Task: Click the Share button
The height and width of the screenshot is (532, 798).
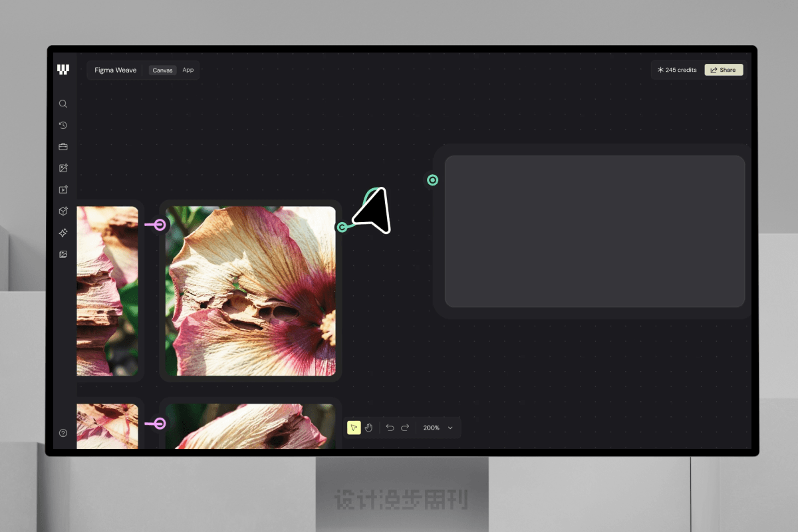Action: (x=724, y=70)
